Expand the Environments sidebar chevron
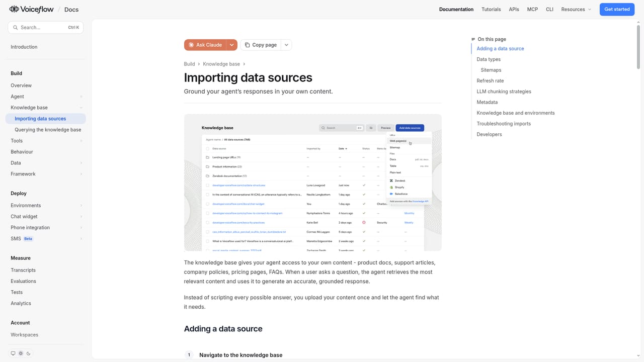The image size is (644, 362). click(81, 206)
